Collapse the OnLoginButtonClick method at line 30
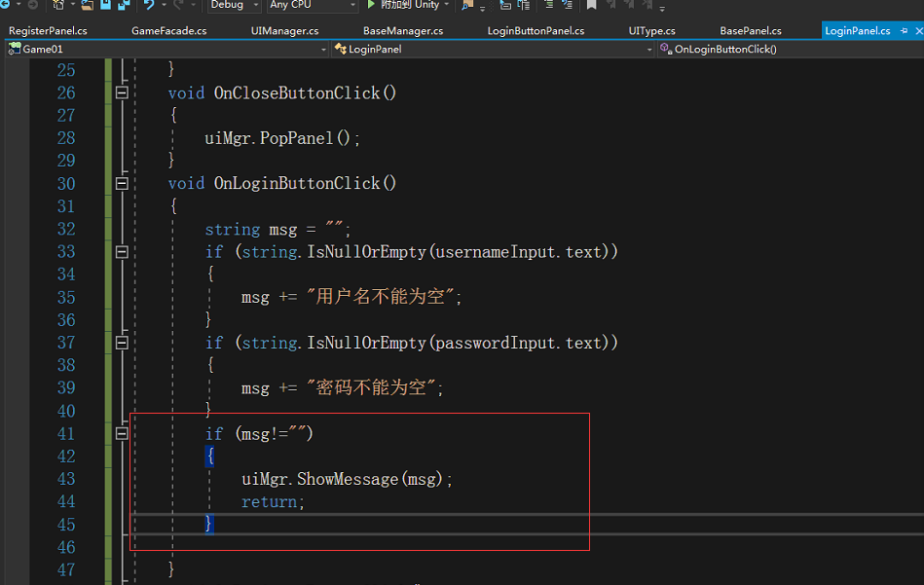924x585 pixels. 122,183
